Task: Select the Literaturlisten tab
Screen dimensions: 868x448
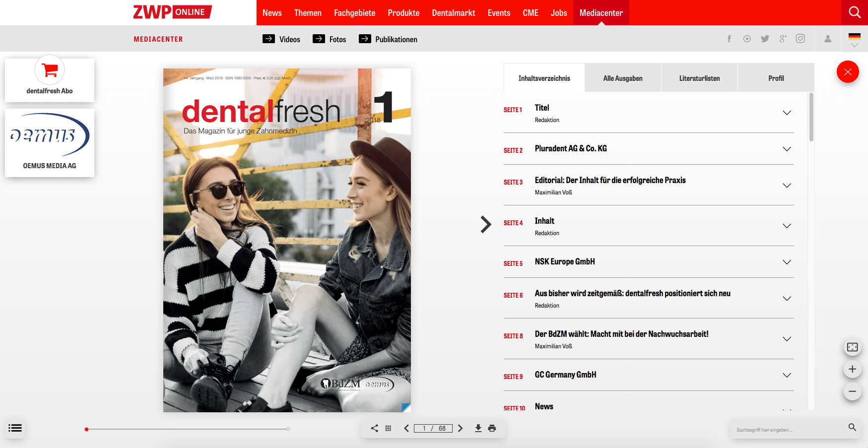Action: (699, 78)
